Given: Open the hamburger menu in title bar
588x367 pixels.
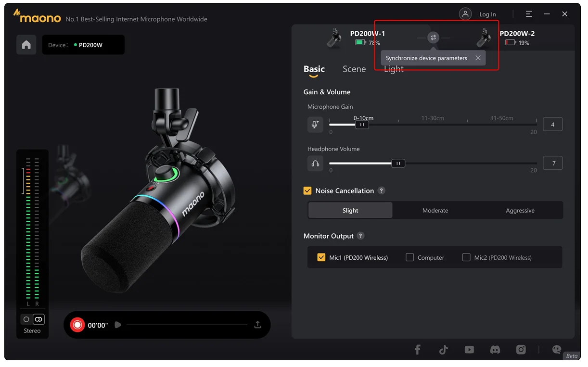Looking at the screenshot, I should 529,14.
